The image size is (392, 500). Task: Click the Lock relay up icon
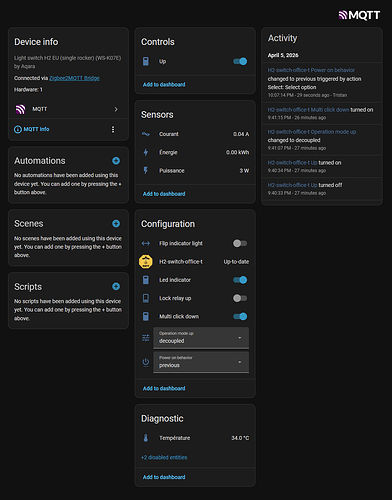pos(146,298)
